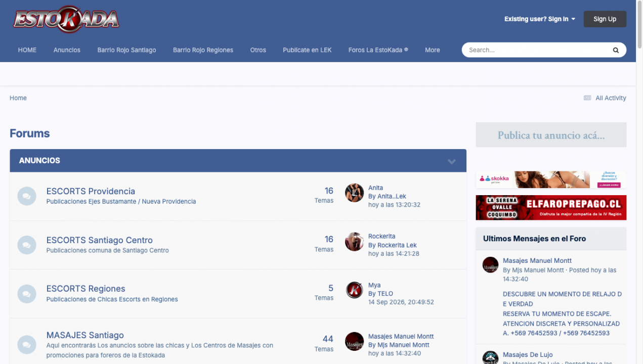Open latest topic Mya in Regiones
The image size is (643, 364).
coord(374,285)
